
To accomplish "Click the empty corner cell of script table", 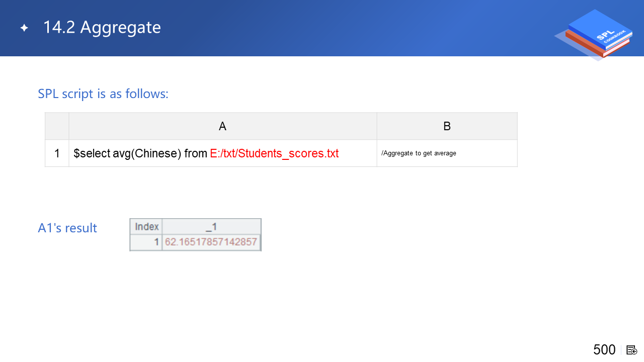I will (57, 126).
